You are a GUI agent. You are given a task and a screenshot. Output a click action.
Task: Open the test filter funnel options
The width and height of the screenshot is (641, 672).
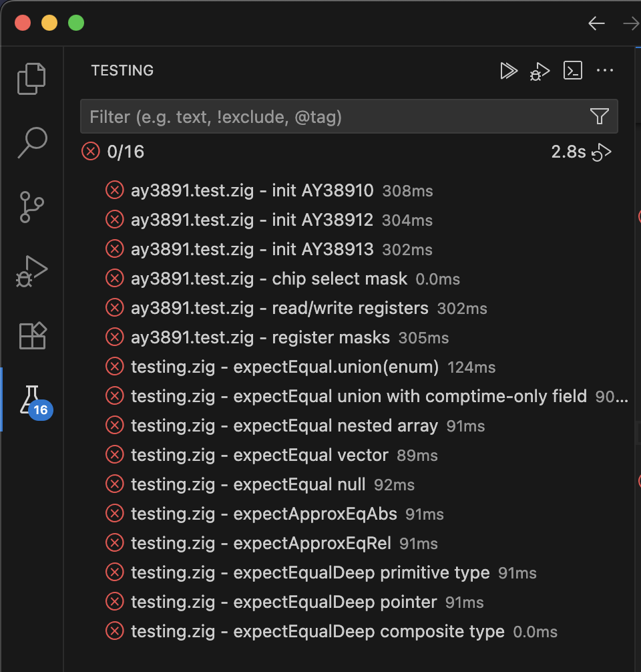click(599, 117)
